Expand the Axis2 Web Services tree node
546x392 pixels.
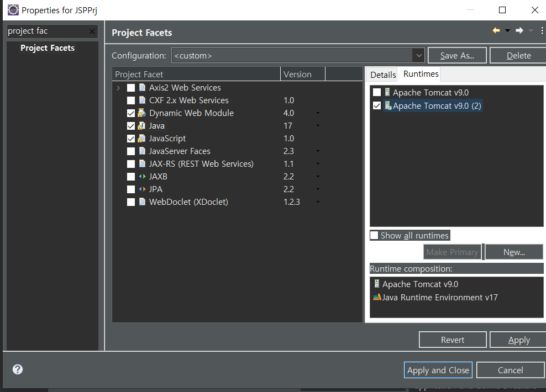[x=118, y=88]
